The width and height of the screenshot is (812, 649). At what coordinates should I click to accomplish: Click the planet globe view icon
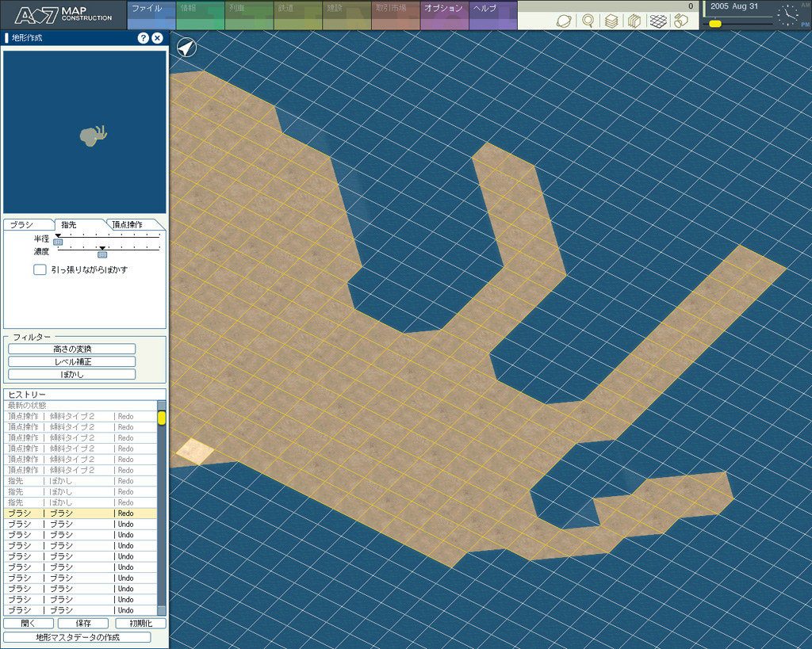pos(565,21)
